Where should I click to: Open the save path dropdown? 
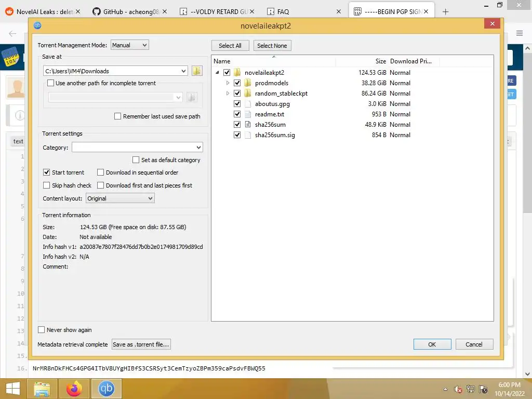pos(183,71)
